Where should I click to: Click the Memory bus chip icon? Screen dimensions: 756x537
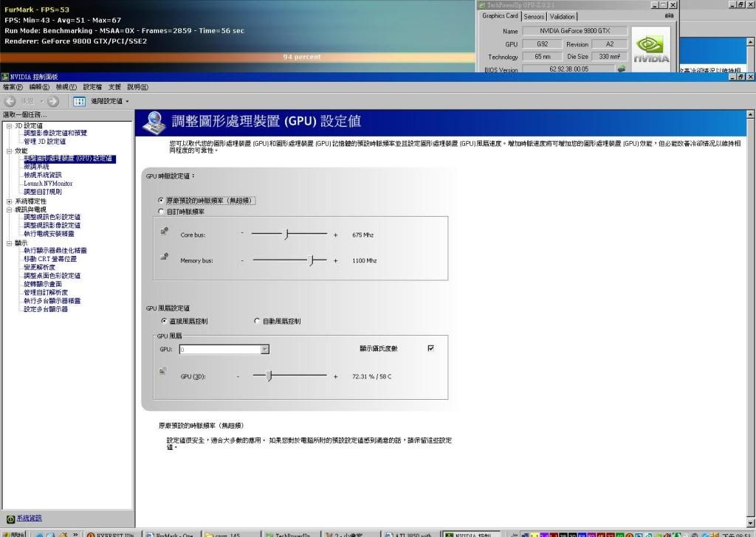coord(164,257)
